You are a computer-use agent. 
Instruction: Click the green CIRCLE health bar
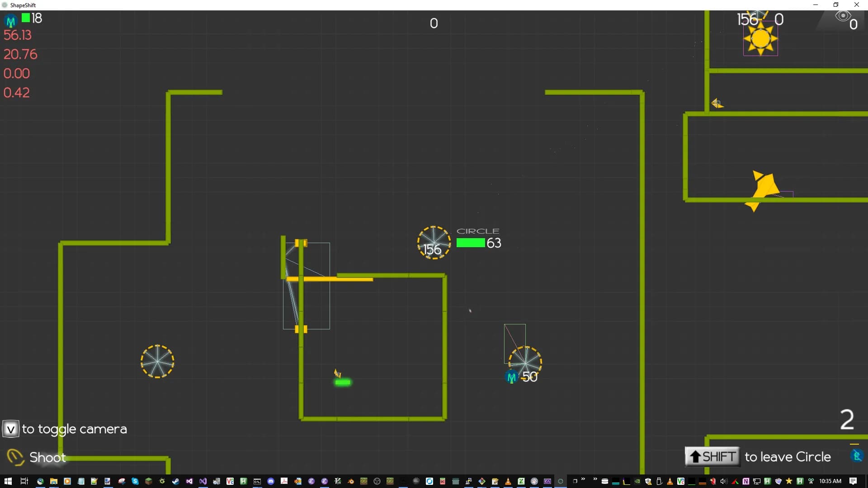point(470,243)
